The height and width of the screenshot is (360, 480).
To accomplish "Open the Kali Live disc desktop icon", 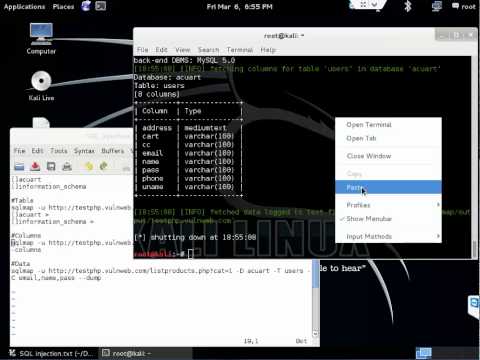I will point(41,86).
